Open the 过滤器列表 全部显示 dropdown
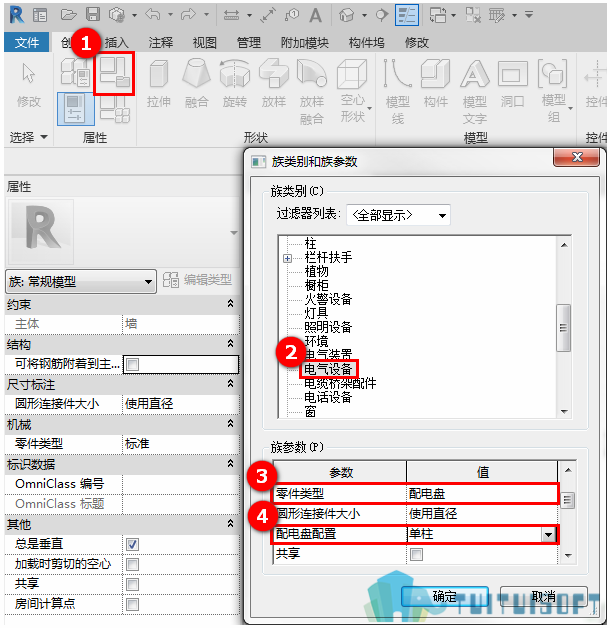 tap(398, 215)
